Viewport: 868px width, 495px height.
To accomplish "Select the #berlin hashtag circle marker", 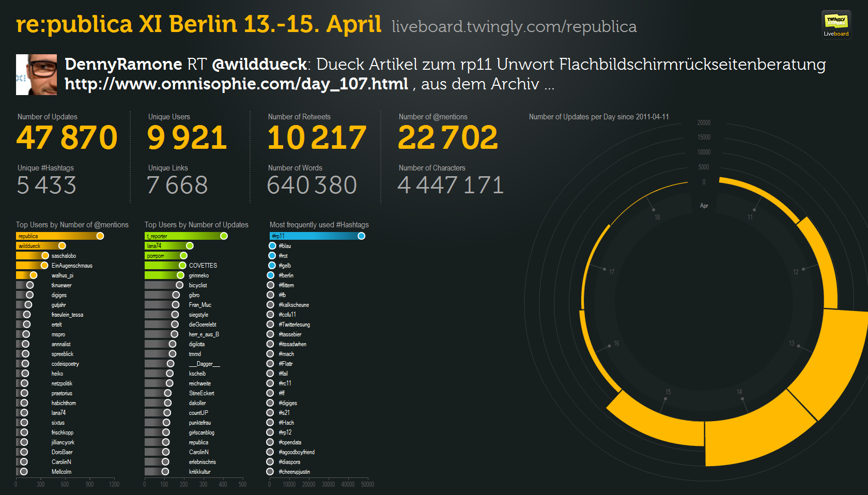I will pyautogui.click(x=271, y=275).
